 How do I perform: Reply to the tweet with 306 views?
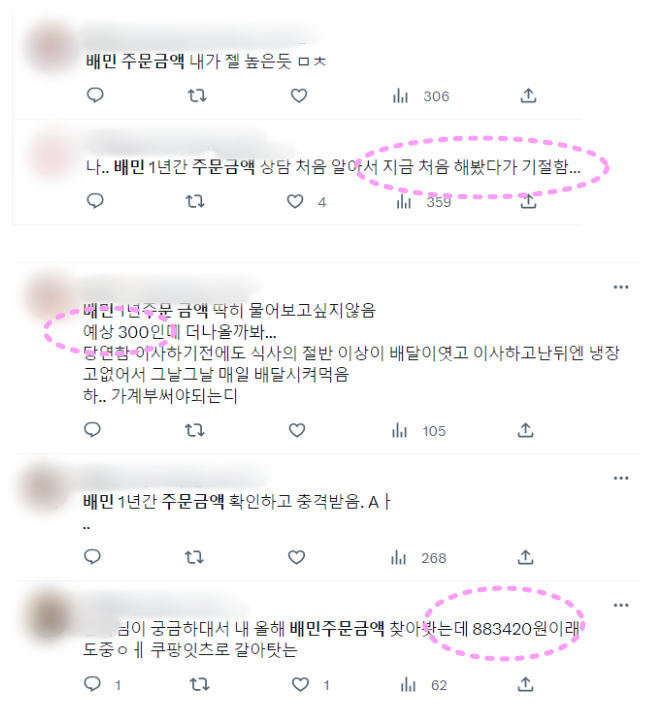(95, 96)
